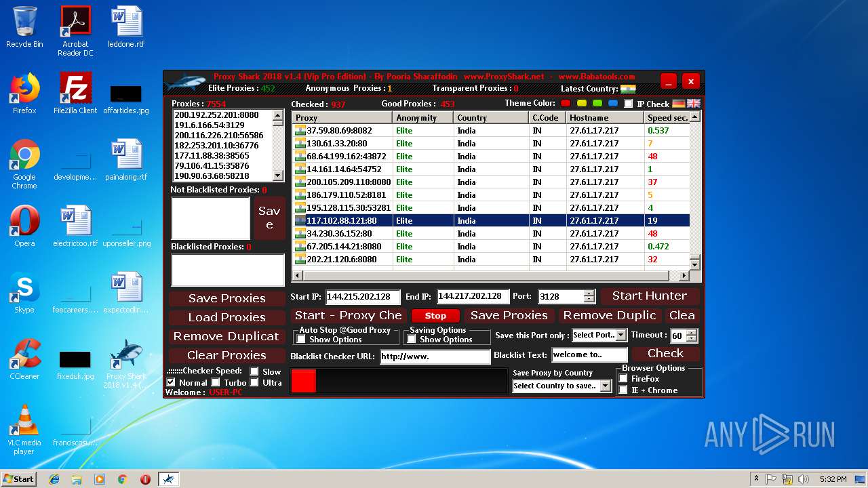Screen dimensions: 868x488
Task: Increase the Port number spinner
Action: point(589,293)
